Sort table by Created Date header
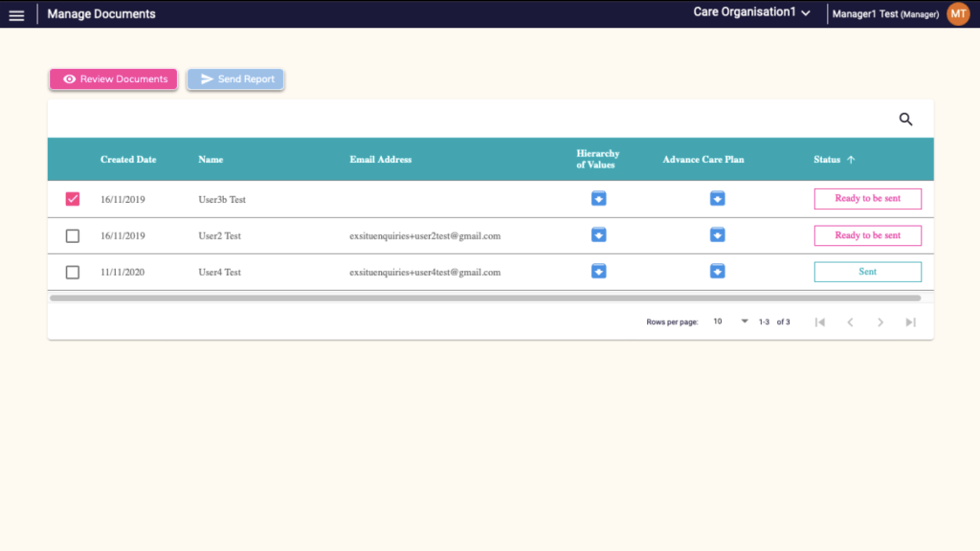This screenshot has width=980, height=551. 128,160
